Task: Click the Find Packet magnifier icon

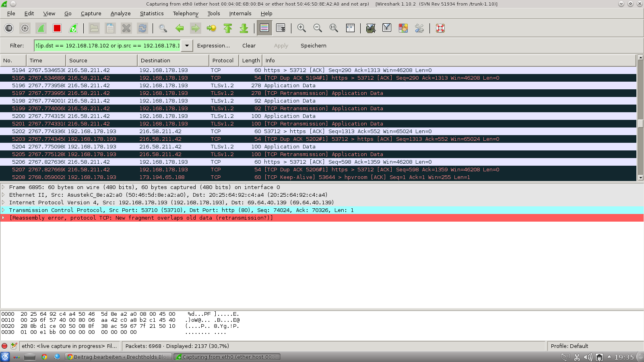Action: (163, 28)
